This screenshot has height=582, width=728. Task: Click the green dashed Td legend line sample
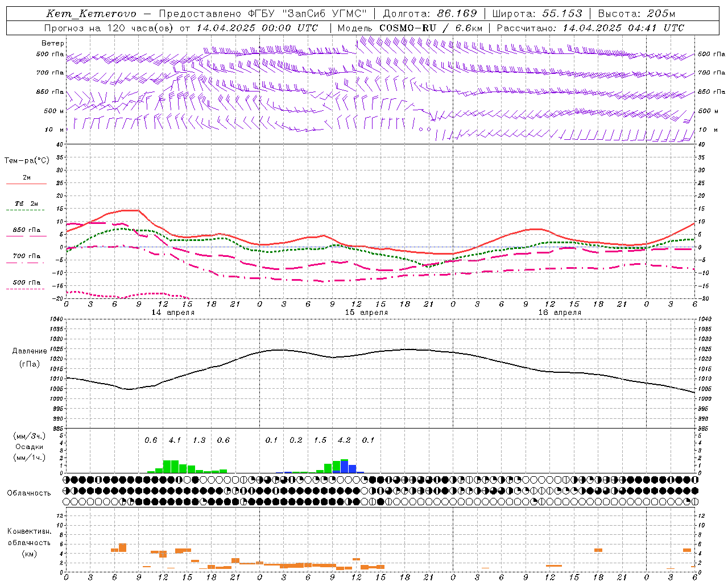coord(26,210)
